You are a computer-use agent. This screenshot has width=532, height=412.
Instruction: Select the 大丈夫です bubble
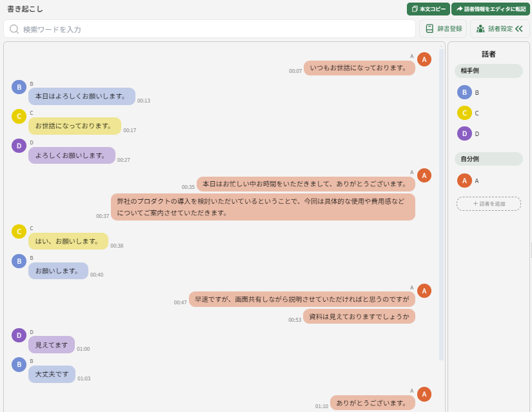[x=52, y=375]
